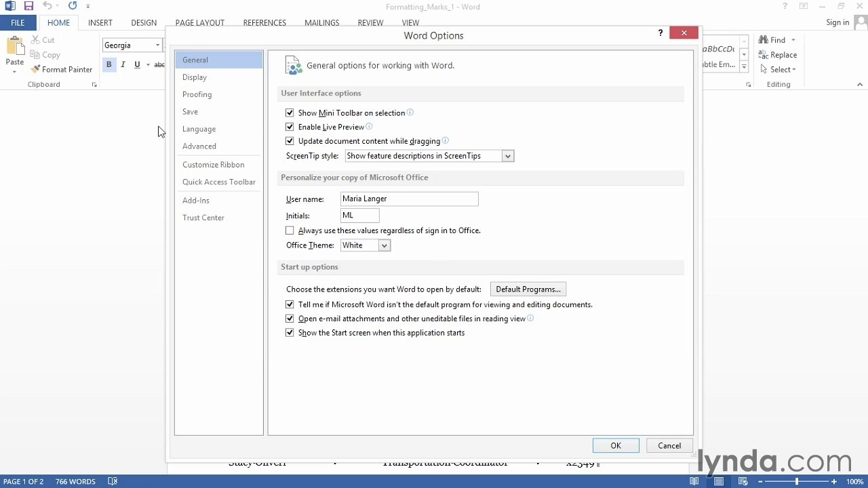Switch to Print Layout view icon
Screen dimensions: 868x488
point(719,481)
